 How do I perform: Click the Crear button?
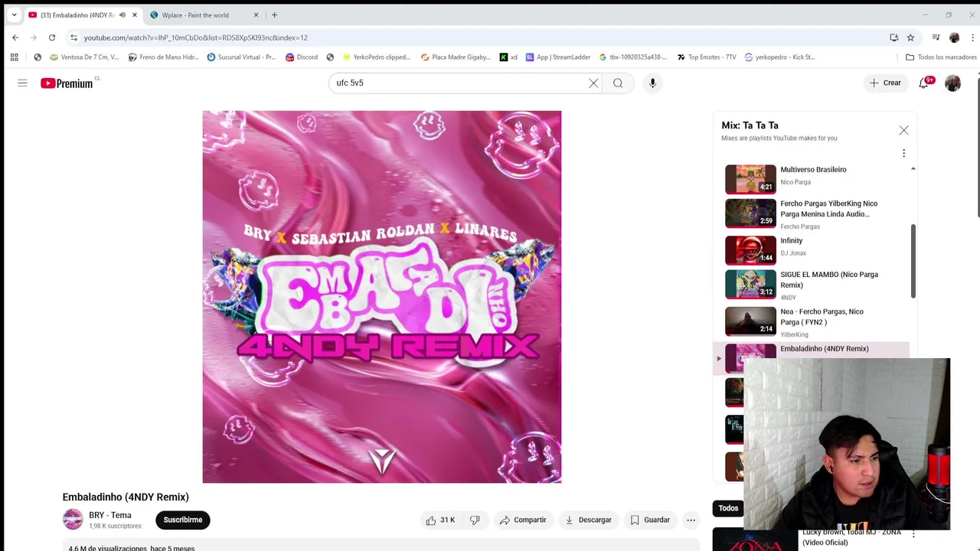click(885, 83)
